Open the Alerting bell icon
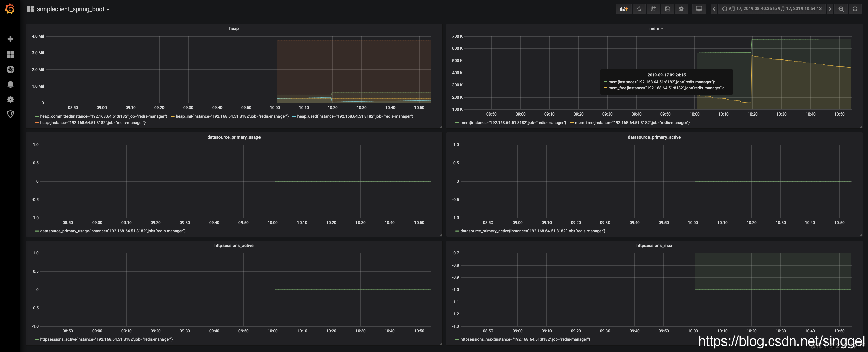The width and height of the screenshot is (868, 352). [x=11, y=84]
